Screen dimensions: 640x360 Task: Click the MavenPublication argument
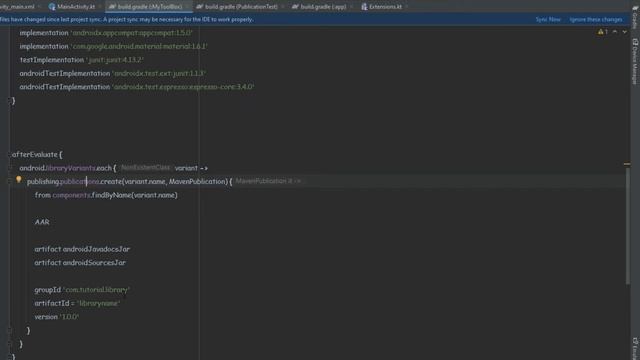coord(198,182)
